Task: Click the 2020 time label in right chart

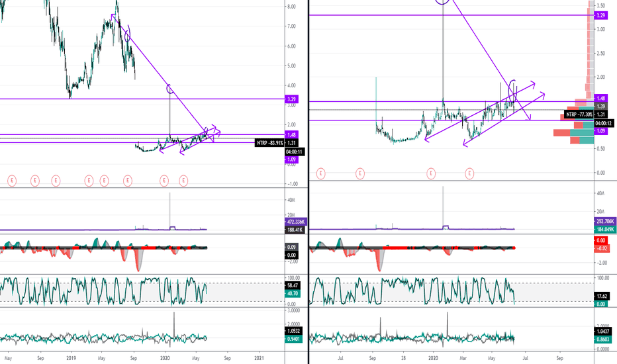Action: tap(433, 359)
